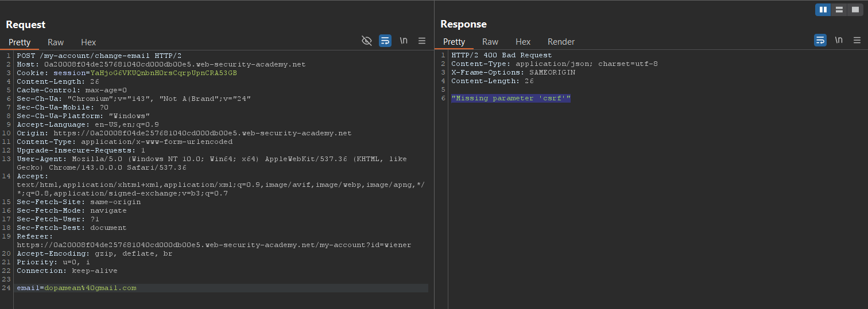Toggle hidden request attributes eye icon
868x309 pixels.
pyautogui.click(x=367, y=40)
